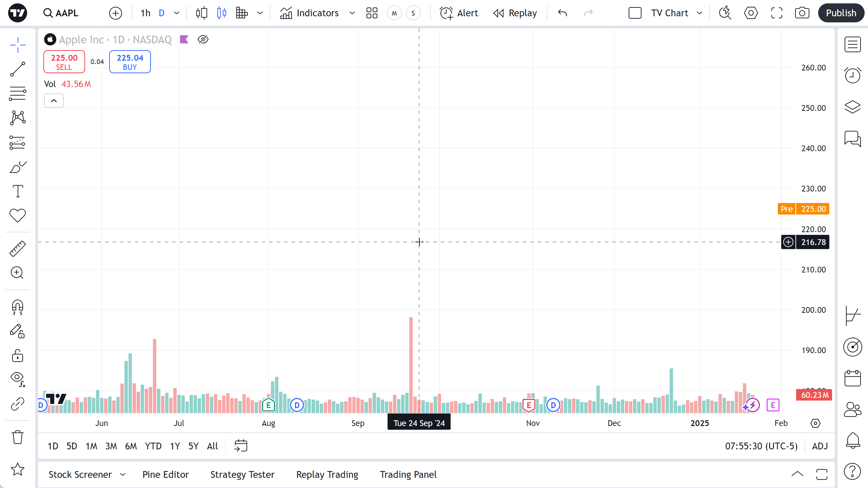Click the trash remove objects icon
This screenshot has height=488, width=868.
(18, 437)
